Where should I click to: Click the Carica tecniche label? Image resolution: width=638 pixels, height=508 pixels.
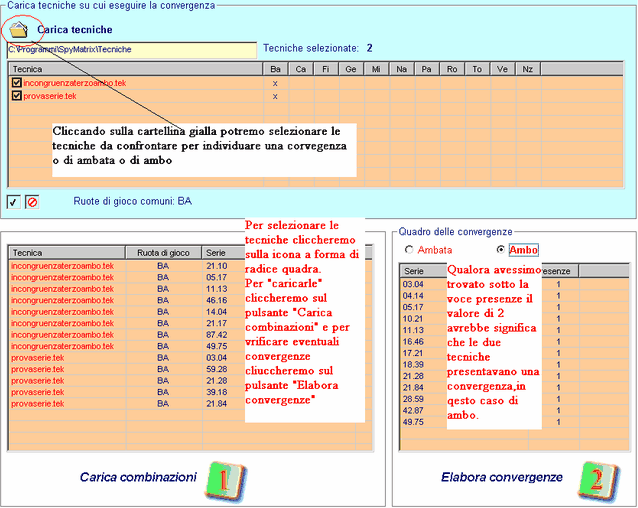click(74, 30)
